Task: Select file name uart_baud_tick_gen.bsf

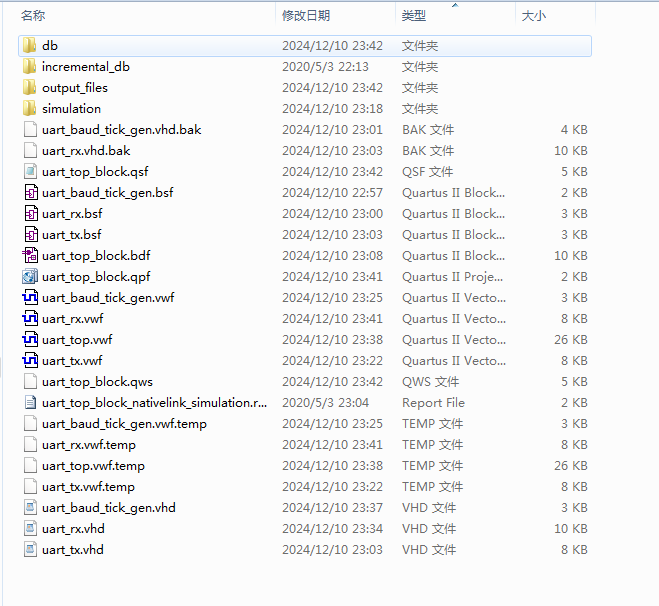Action: point(108,192)
